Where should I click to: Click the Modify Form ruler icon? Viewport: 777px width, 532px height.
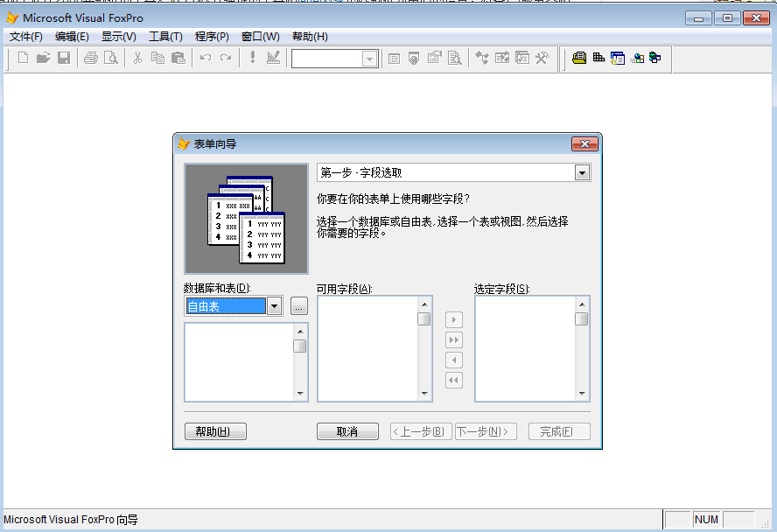(273, 58)
